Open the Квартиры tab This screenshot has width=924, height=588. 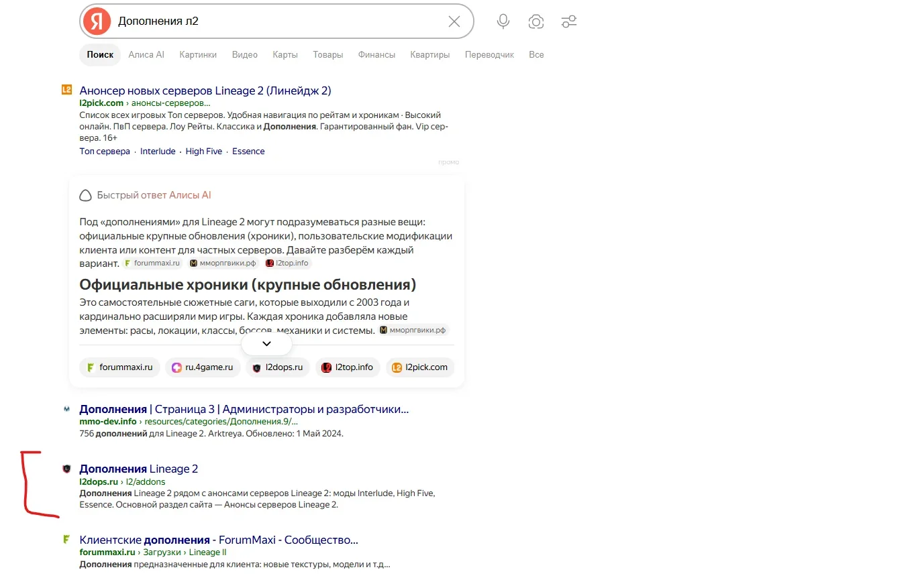tap(430, 55)
